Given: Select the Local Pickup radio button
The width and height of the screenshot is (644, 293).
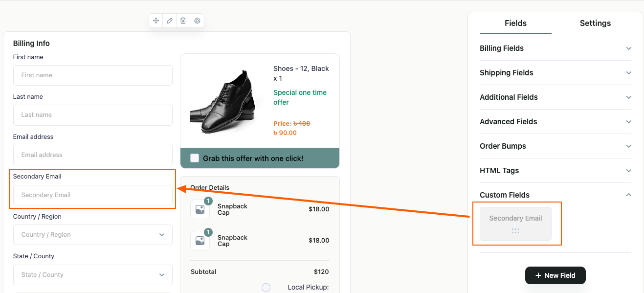Looking at the screenshot, I should [x=266, y=288].
